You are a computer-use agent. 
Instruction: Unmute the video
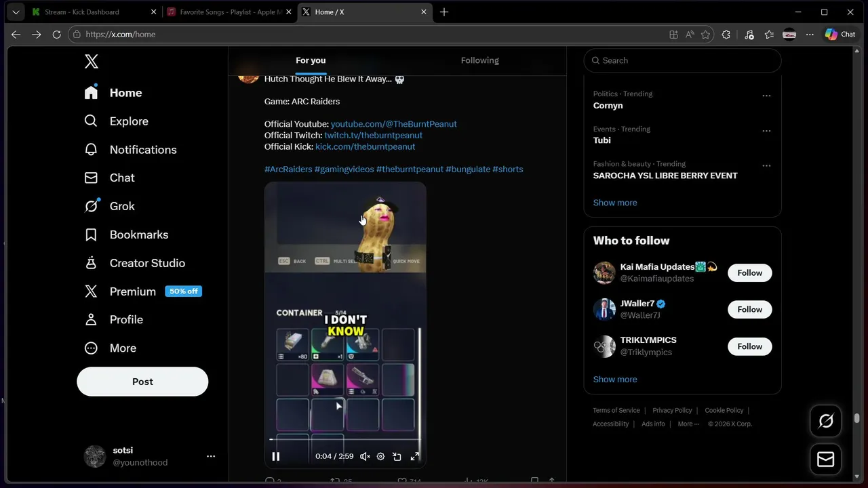(365, 457)
